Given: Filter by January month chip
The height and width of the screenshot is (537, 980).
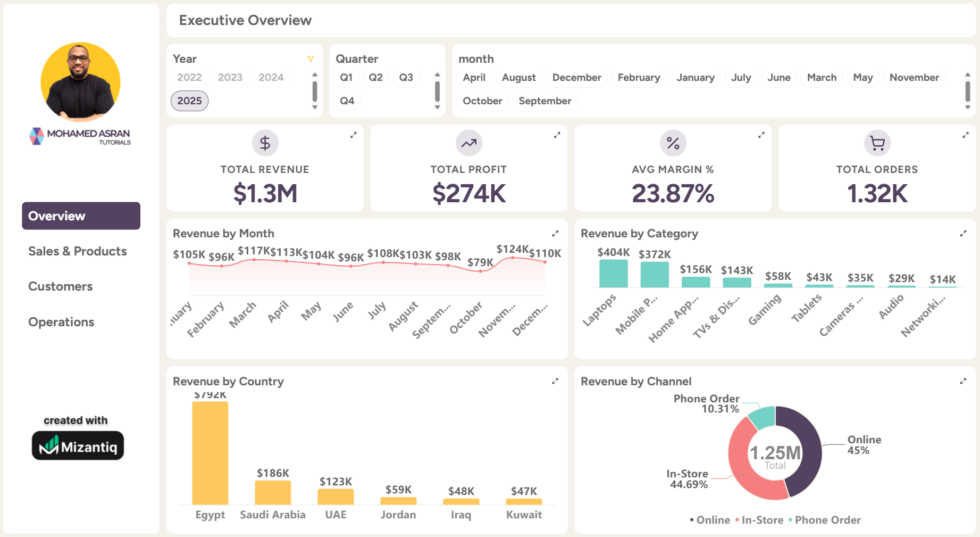Looking at the screenshot, I should 696,77.
